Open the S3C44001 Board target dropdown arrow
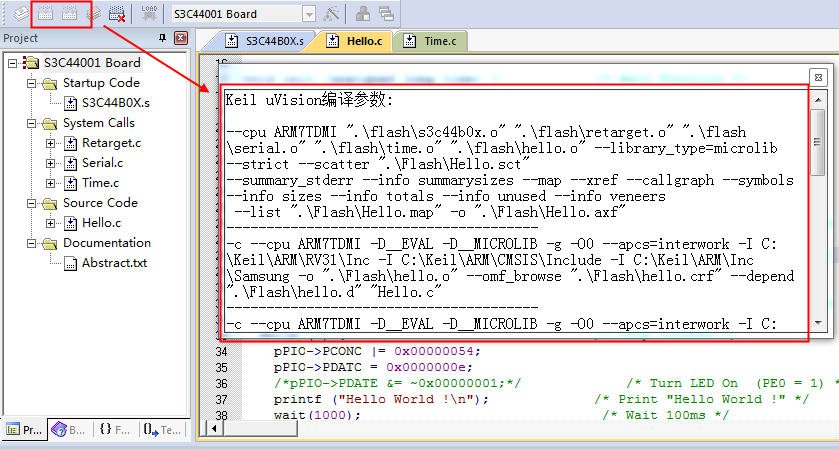The image size is (839, 449). [x=309, y=14]
